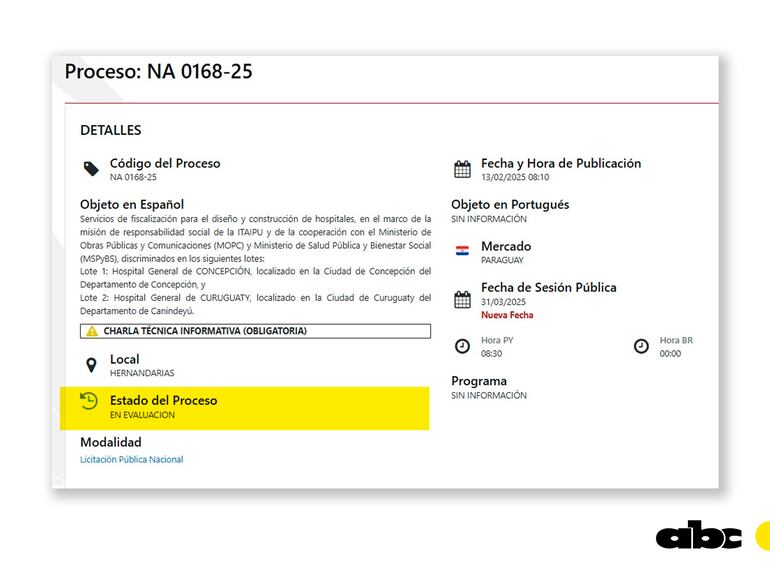Click the history clock icon for Estado del Proceso
770x582 pixels.
click(x=89, y=402)
